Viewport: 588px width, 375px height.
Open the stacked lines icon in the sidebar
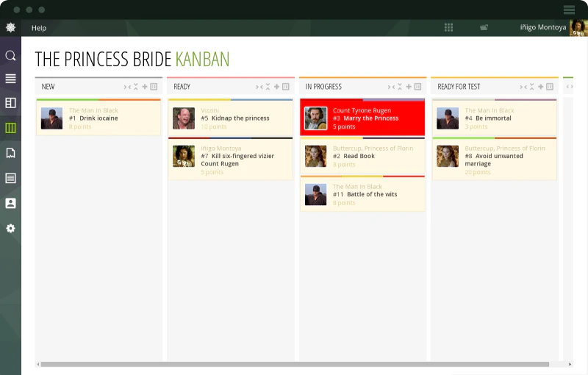(10, 79)
